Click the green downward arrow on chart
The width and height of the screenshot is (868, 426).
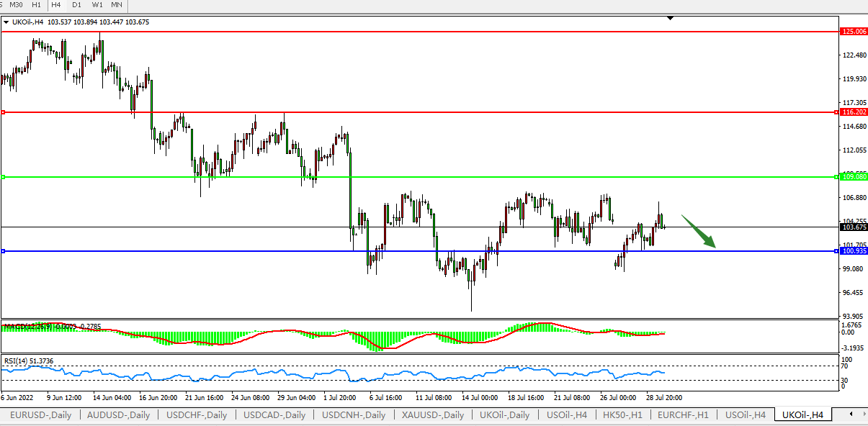point(699,232)
